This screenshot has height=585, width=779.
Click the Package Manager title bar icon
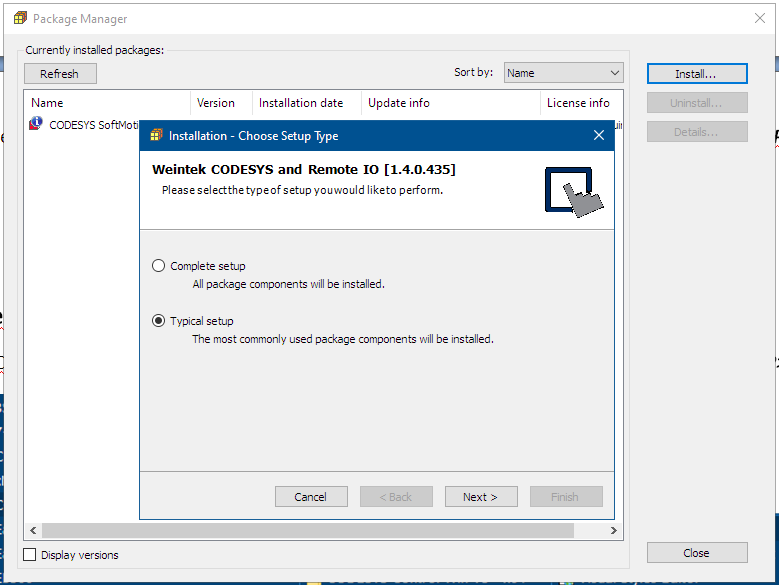coord(20,18)
